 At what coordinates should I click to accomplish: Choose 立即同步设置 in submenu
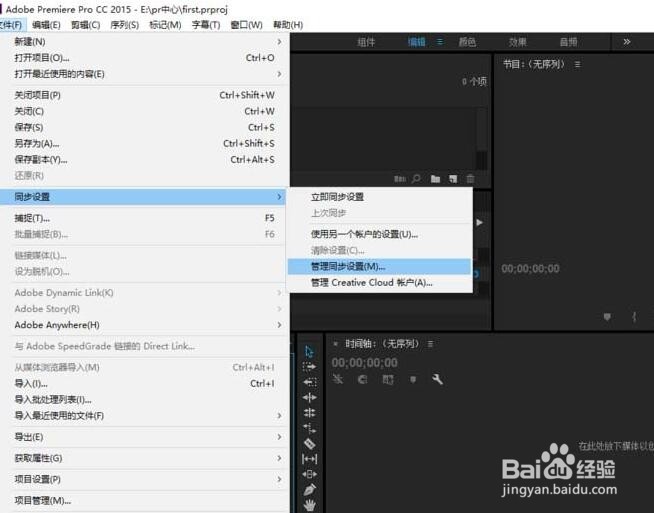pyautogui.click(x=380, y=197)
